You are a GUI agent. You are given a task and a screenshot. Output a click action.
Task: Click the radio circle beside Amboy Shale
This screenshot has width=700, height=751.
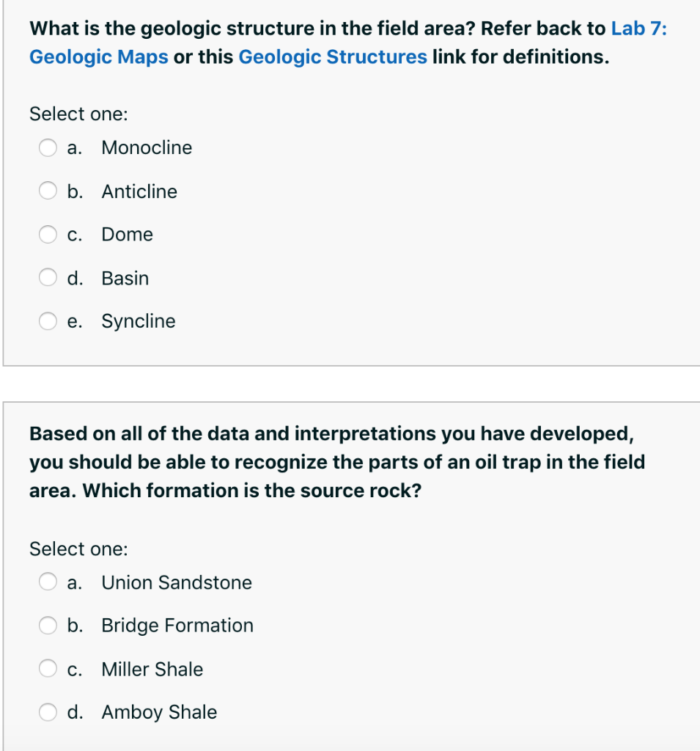tap(48, 712)
